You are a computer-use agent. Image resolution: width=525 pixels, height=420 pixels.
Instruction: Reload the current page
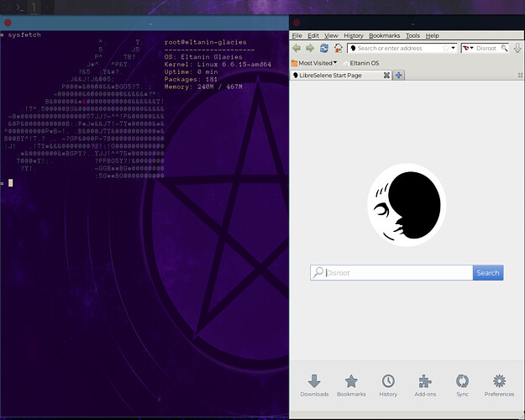pyautogui.click(x=324, y=49)
